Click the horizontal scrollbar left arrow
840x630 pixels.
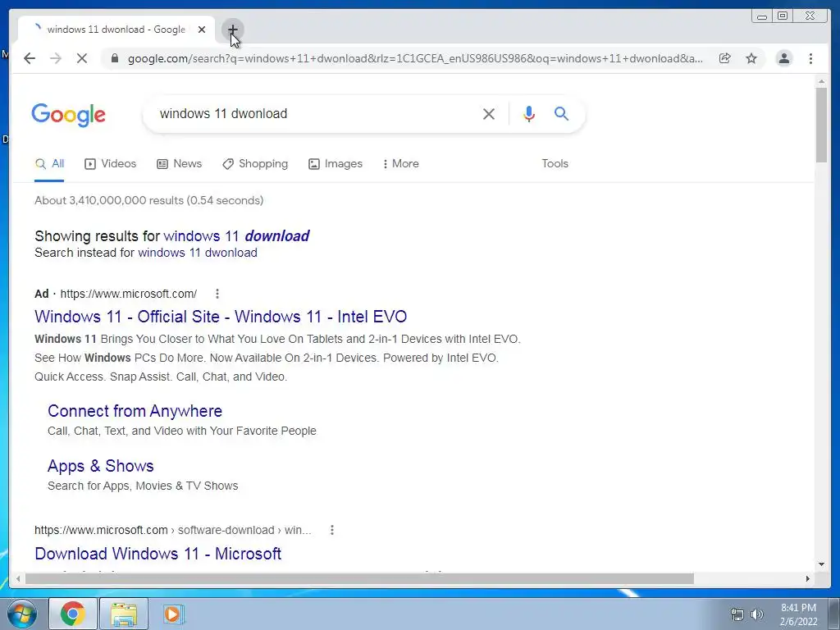[x=18, y=578]
